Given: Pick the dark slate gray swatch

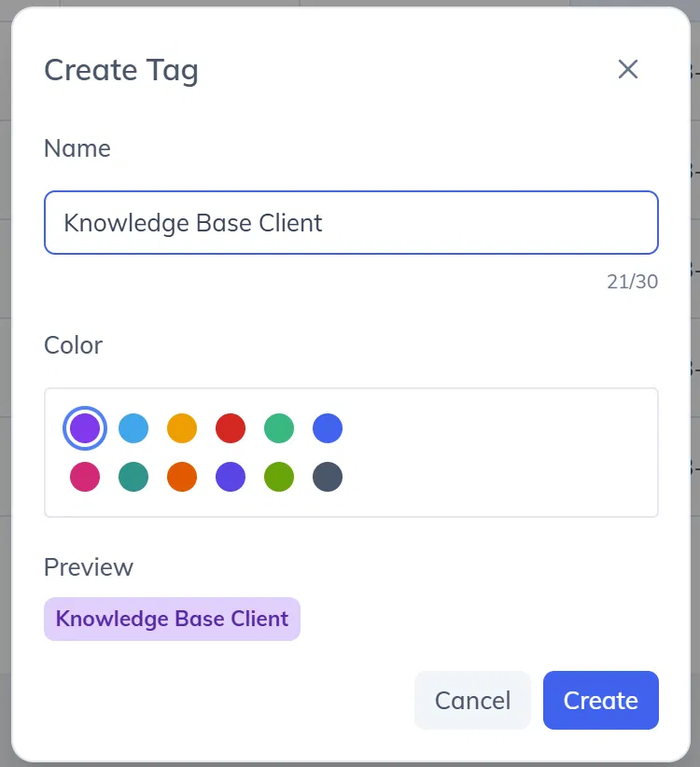Looking at the screenshot, I should tap(328, 477).
